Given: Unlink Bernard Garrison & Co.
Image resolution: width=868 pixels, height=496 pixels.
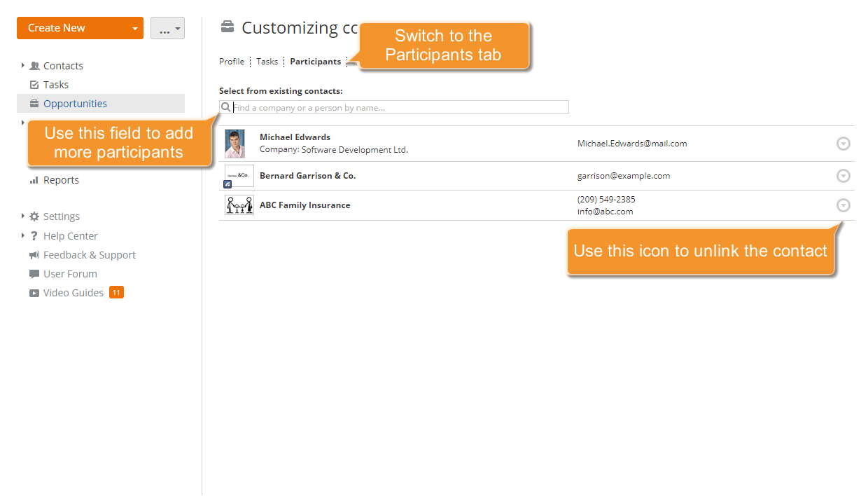Looking at the screenshot, I should [843, 176].
